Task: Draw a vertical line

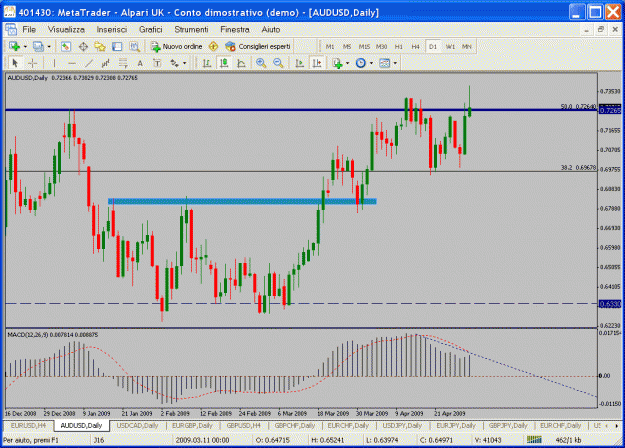Action: 55,63
